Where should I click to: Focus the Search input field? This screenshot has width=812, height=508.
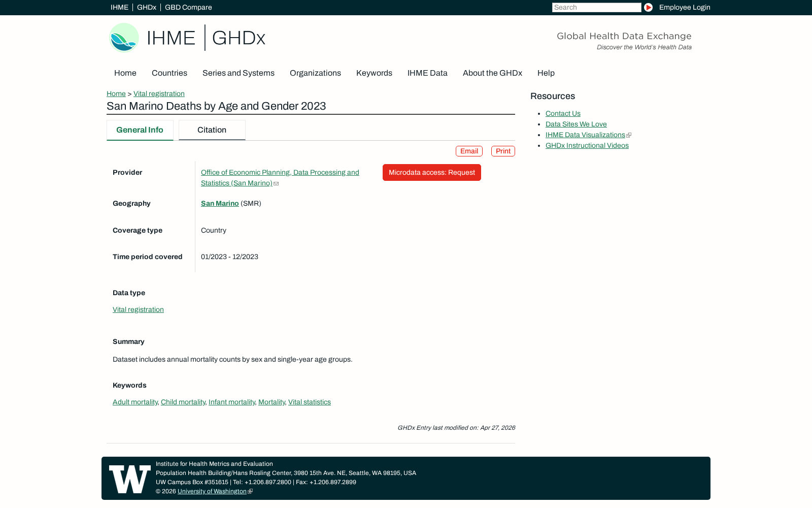coord(597,7)
